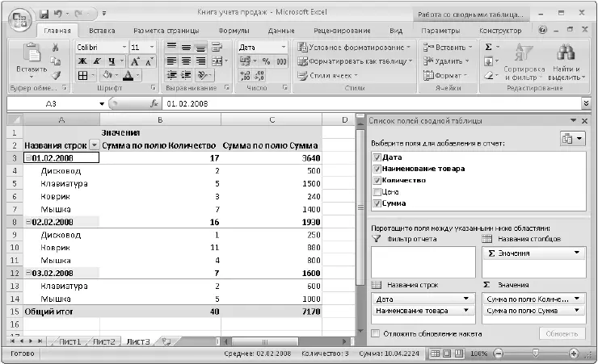Open the cell borders tool
598x364 pixels.
[82, 75]
